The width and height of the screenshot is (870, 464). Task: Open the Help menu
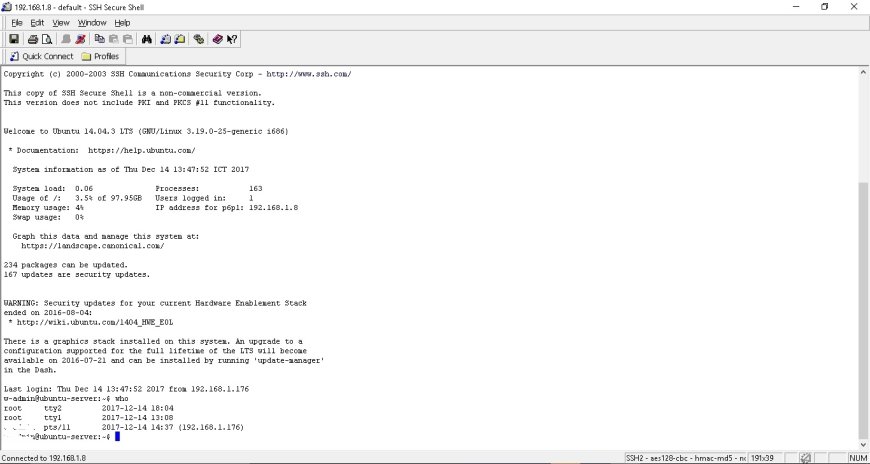(122, 23)
